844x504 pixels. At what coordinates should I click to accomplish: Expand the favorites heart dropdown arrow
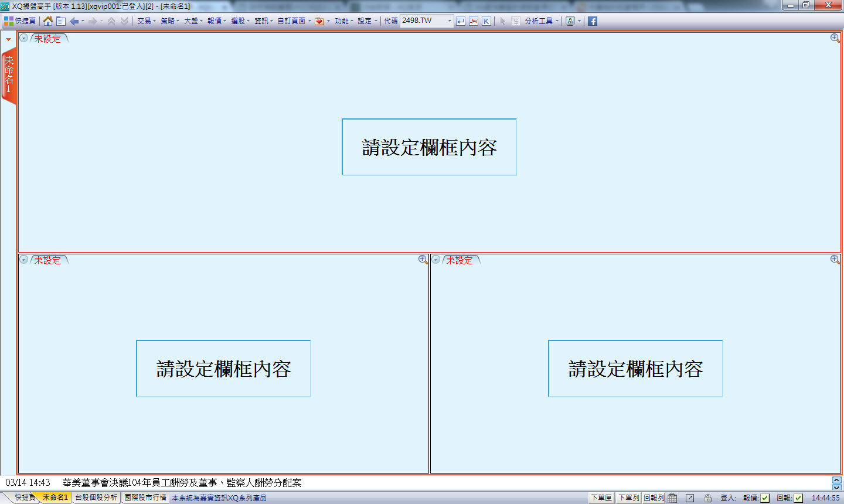click(x=328, y=21)
